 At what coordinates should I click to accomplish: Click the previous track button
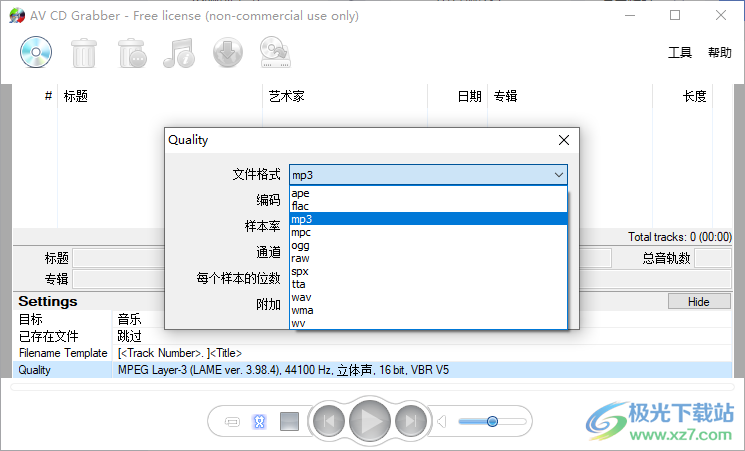click(329, 422)
